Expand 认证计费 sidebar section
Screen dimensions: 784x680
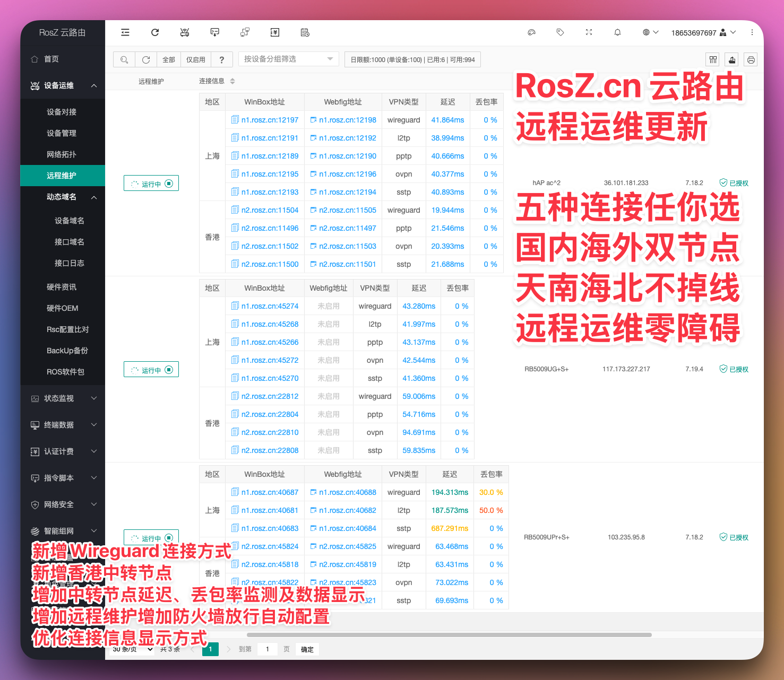pyautogui.click(x=63, y=451)
